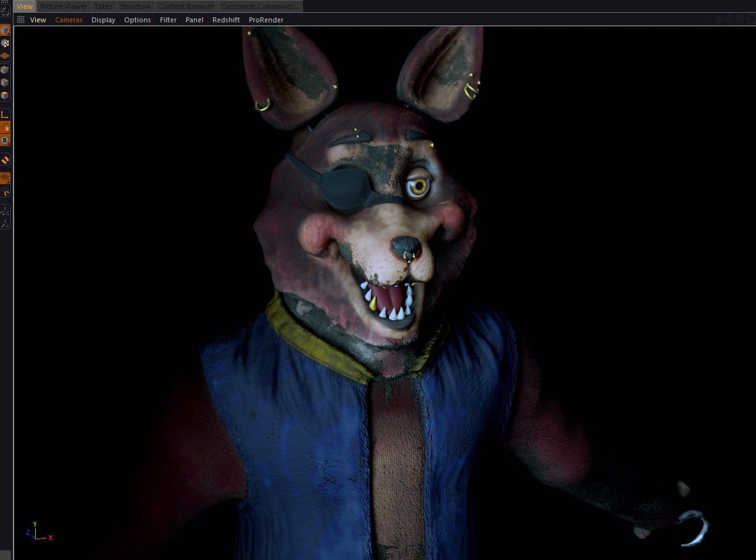Screen dimensions: 756x560
Task: Click the bottom dimmed figure icon in left toolbar
Action: click(x=5, y=223)
